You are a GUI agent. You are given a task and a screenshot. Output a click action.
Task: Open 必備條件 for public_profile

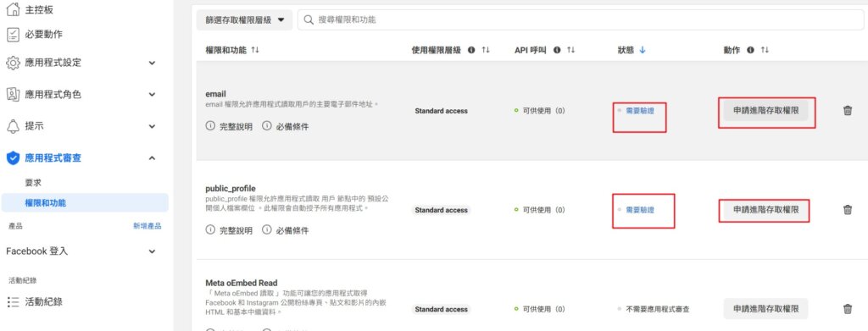[286, 230]
